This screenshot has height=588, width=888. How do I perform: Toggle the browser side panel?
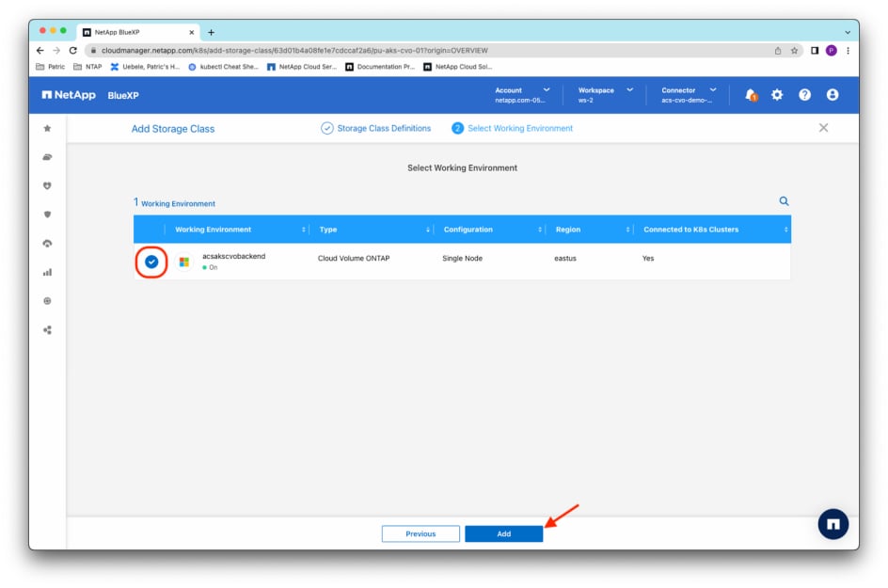(815, 51)
